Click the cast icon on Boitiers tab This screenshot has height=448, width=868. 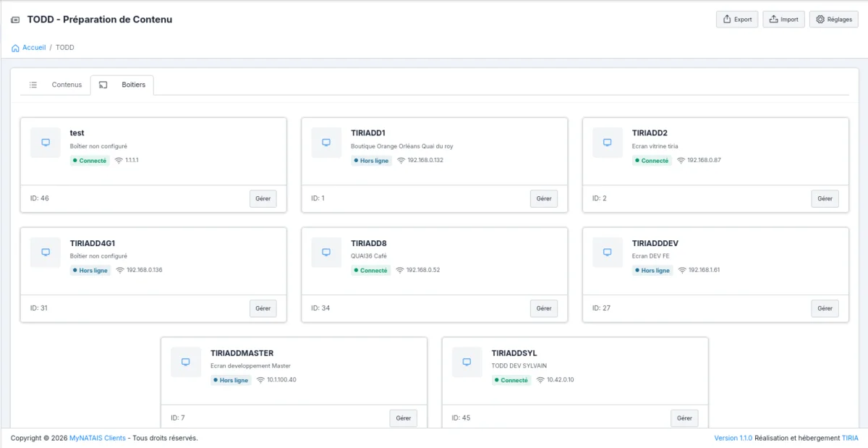[x=103, y=85]
